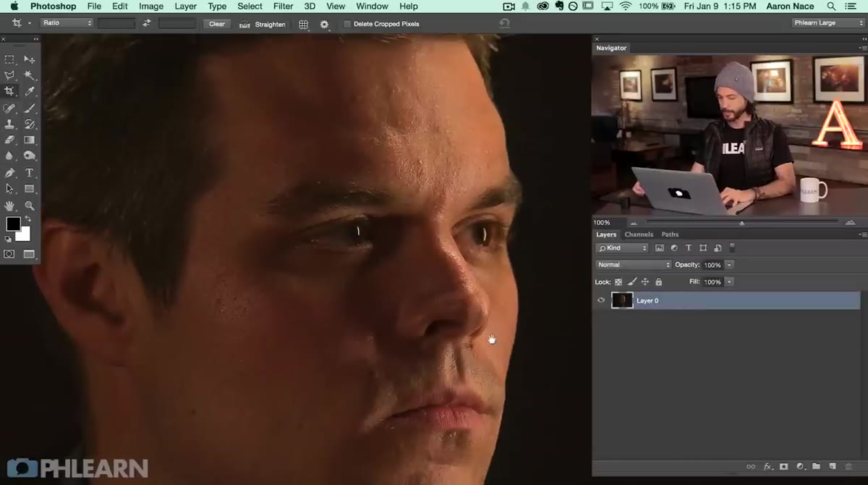
Task: Open the Ratio crop preset dropdown
Action: tap(67, 23)
